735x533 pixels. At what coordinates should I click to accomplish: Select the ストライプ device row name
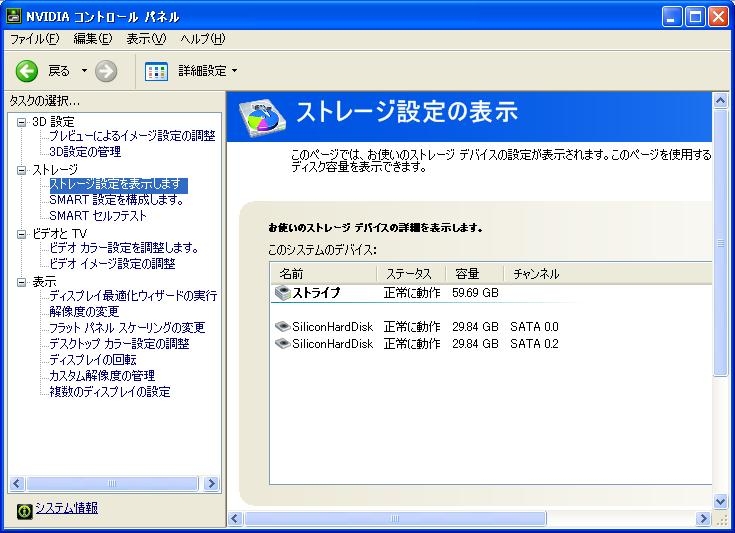coord(316,293)
